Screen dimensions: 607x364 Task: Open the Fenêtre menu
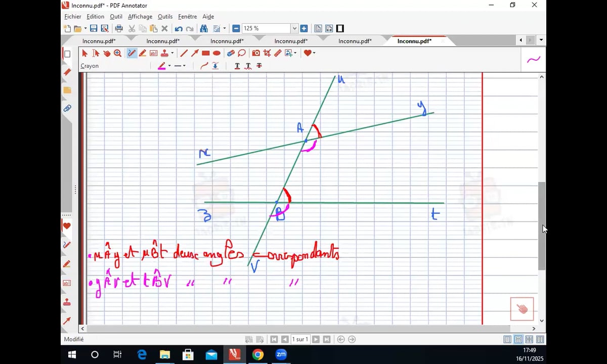187,17
